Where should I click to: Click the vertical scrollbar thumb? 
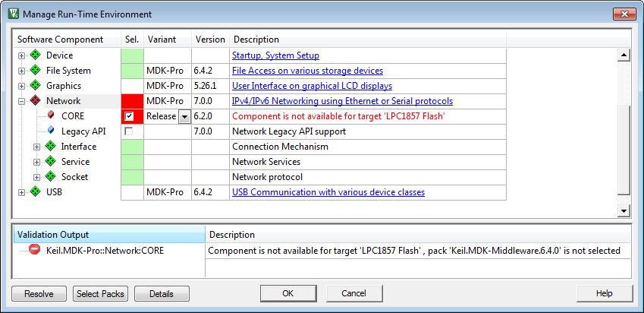coord(624,150)
